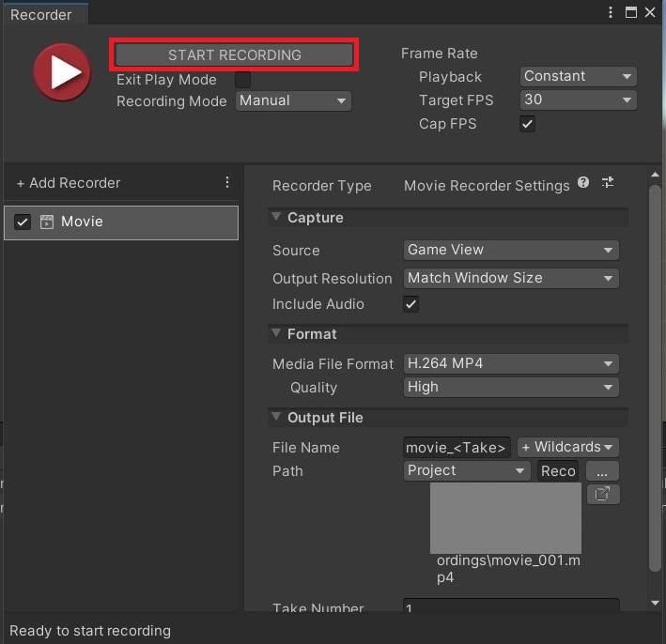
Task: Click the large red record play icon
Action: point(62,72)
